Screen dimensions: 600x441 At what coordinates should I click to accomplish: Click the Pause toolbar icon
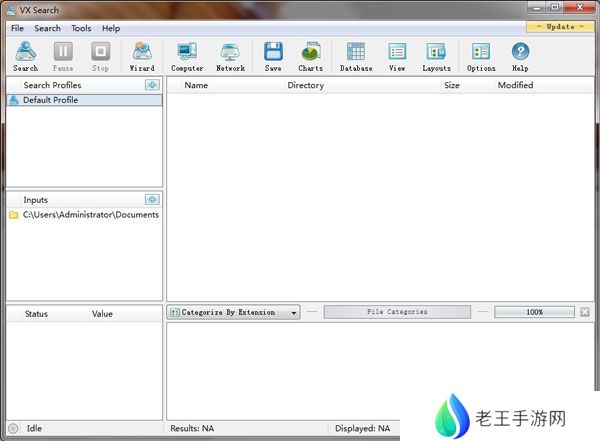[x=63, y=57]
